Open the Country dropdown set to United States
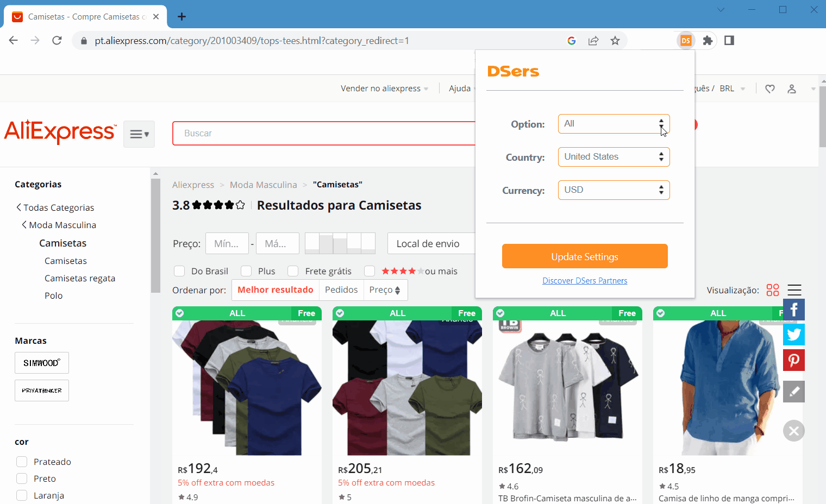The height and width of the screenshot is (504, 826). (614, 157)
